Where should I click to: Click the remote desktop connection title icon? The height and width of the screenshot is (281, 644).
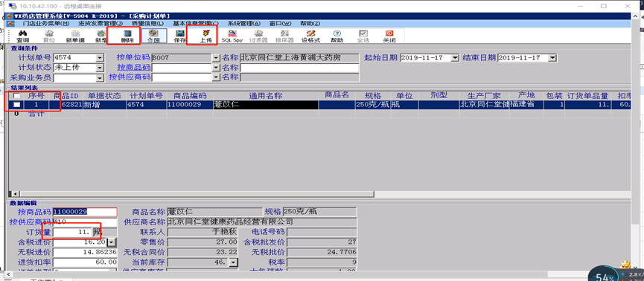13,6
